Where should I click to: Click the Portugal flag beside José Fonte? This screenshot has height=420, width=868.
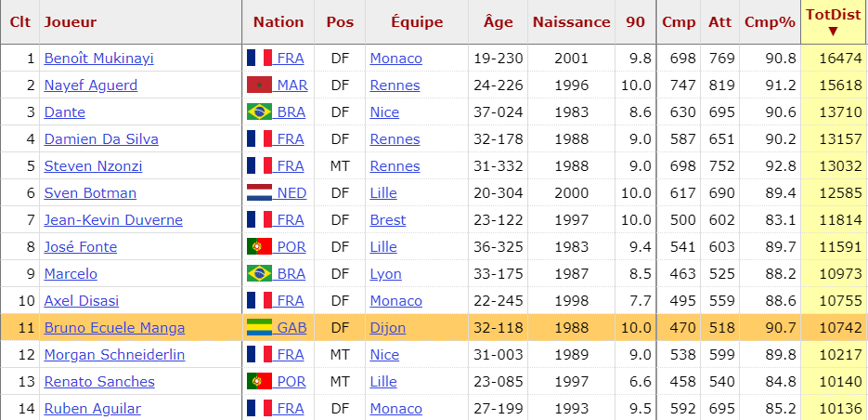tap(259, 246)
